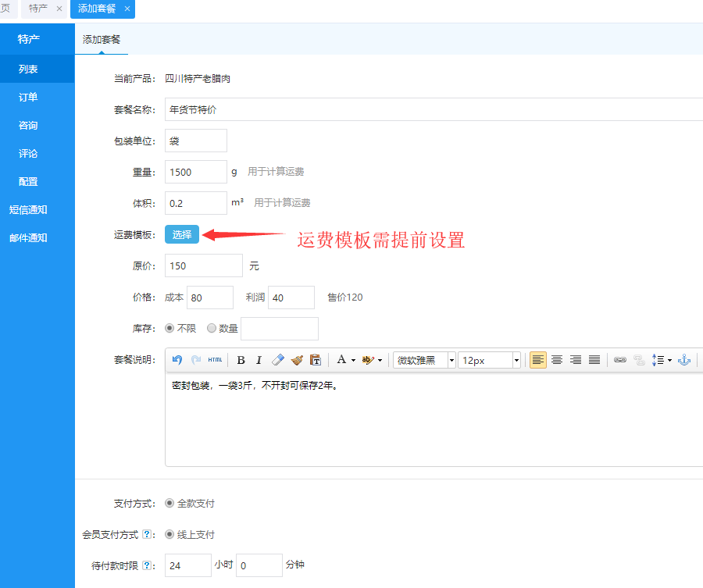
Task: Insert a hyperlink using the link icon
Action: (x=620, y=360)
